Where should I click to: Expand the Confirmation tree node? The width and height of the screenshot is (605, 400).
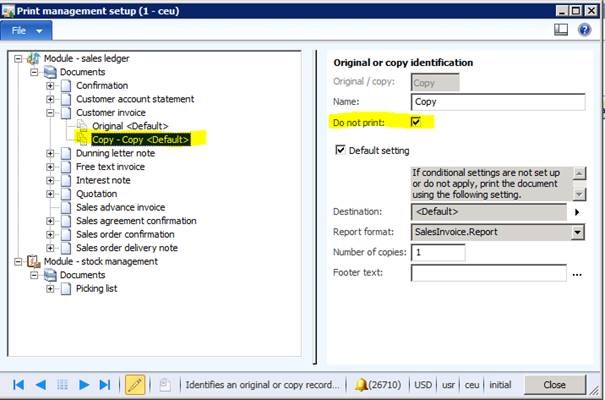pos(51,86)
